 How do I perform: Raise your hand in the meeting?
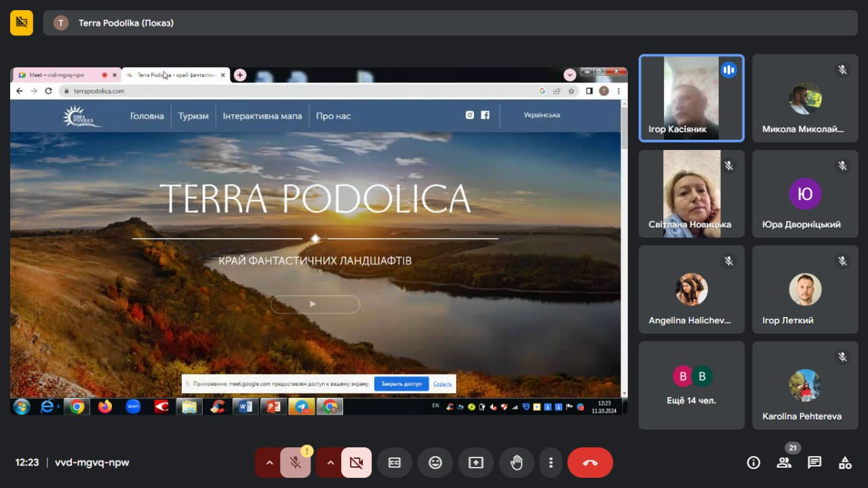click(517, 462)
